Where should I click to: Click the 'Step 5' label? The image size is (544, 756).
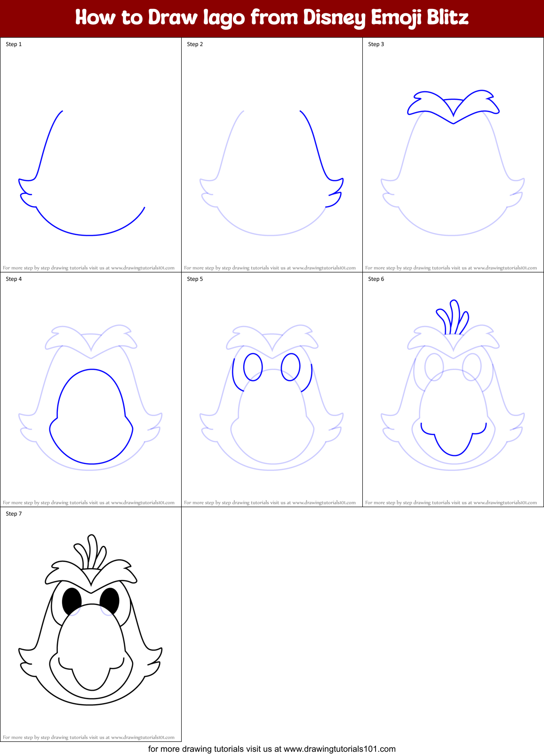195,279
